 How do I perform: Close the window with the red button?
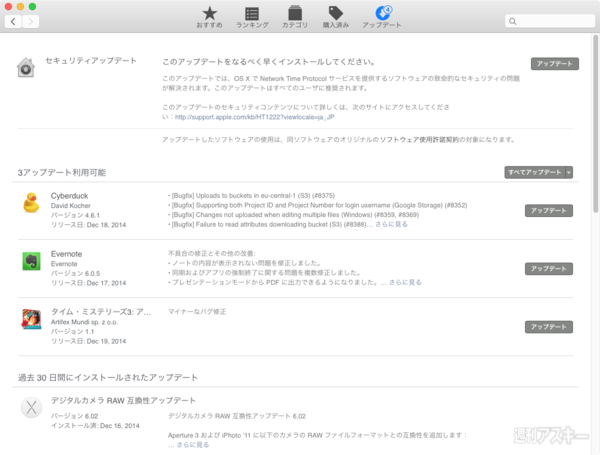point(8,7)
